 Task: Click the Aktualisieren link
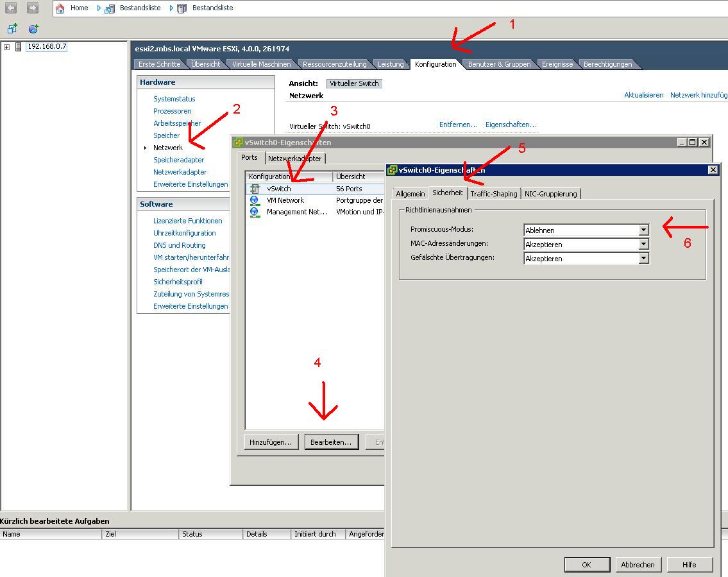643,95
